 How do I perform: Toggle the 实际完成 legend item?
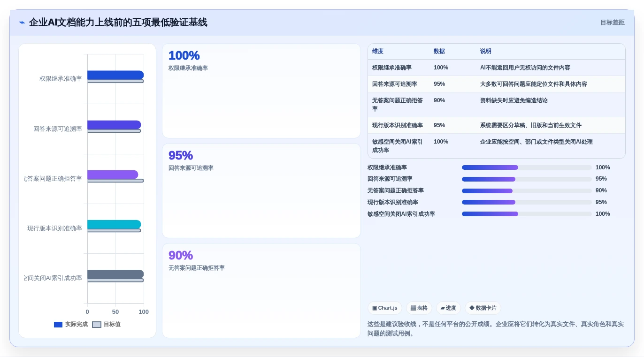coord(71,325)
